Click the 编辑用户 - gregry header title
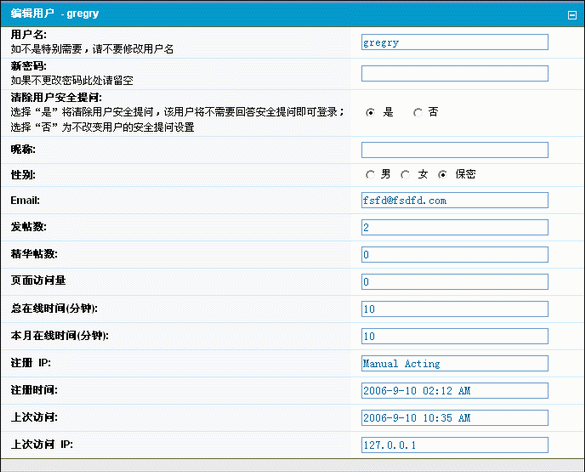The height and width of the screenshot is (472, 585). pos(55,14)
